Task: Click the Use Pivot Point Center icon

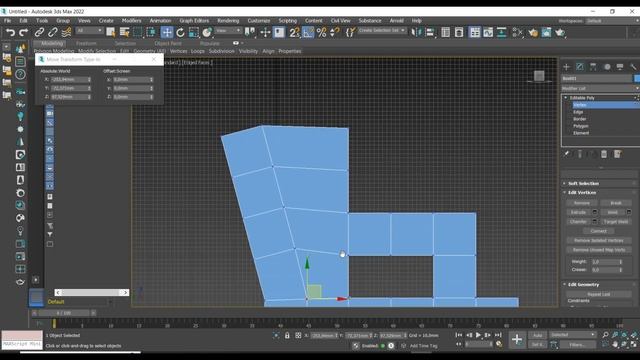Action: [x=250, y=32]
